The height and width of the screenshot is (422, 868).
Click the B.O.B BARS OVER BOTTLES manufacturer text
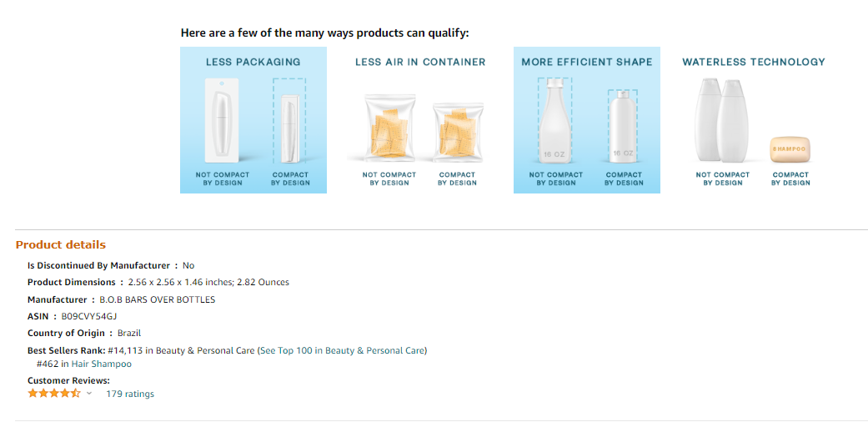158,299
